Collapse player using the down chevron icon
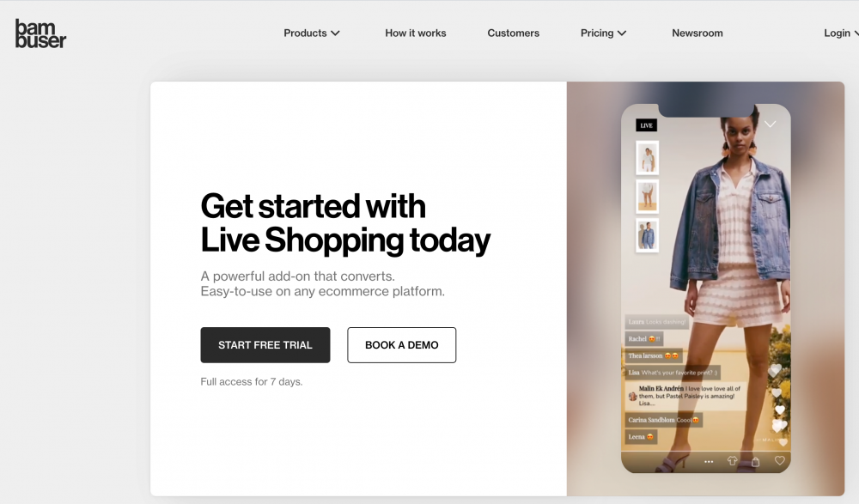The height and width of the screenshot is (504, 859). point(770,124)
